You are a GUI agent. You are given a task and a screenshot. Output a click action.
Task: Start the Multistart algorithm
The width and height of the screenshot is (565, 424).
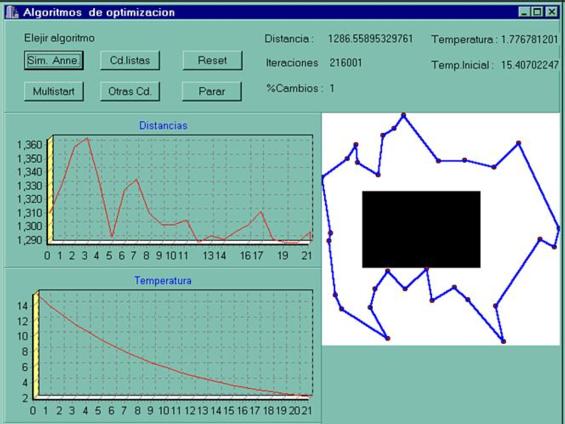54,91
